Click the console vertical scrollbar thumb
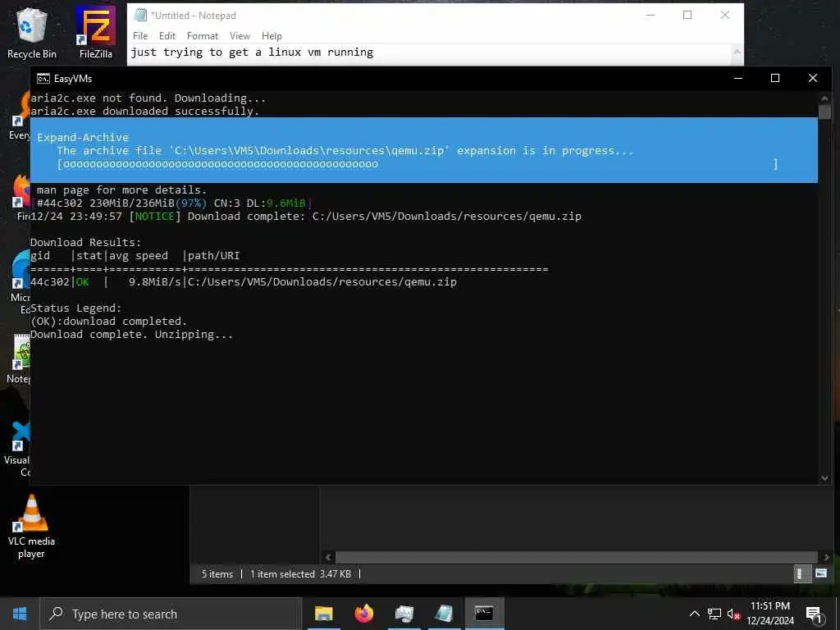The image size is (840, 630). pos(824,112)
